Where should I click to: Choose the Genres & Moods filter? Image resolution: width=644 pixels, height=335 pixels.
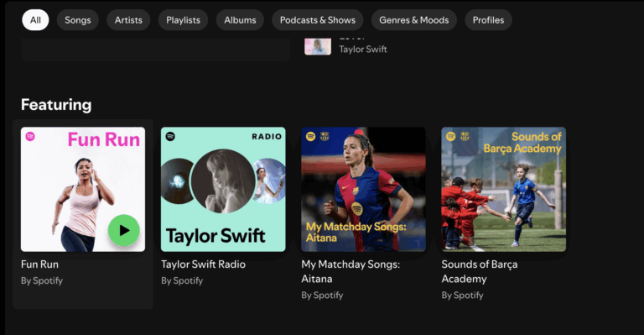414,20
